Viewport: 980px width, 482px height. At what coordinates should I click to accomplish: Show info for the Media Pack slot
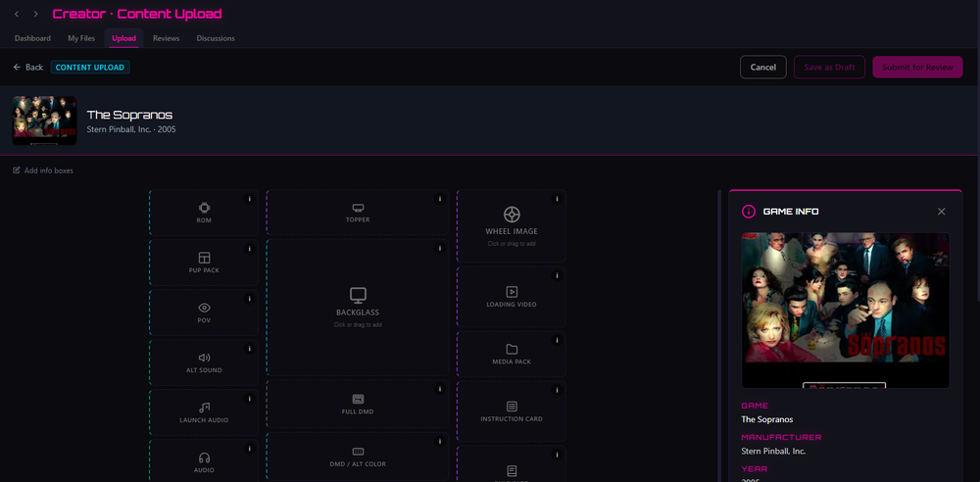pyautogui.click(x=557, y=340)
